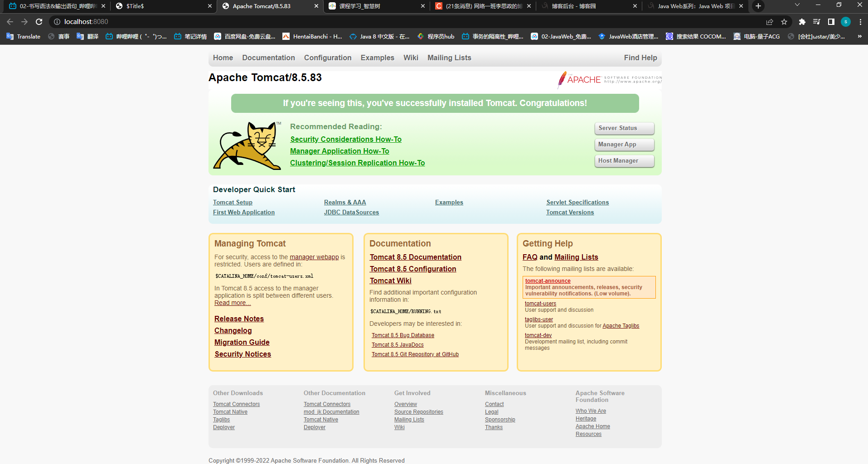Click the Manager App button

pos(624,145)
